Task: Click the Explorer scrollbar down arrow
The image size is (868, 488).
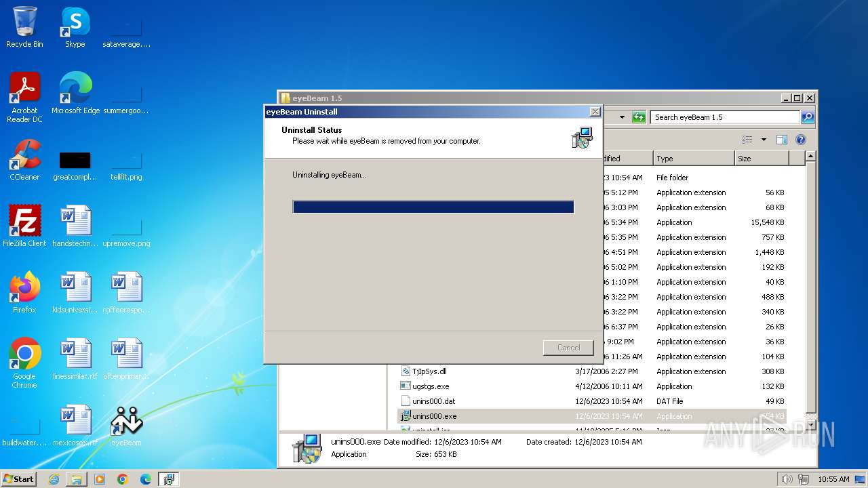Action: (x=810, y=425)
